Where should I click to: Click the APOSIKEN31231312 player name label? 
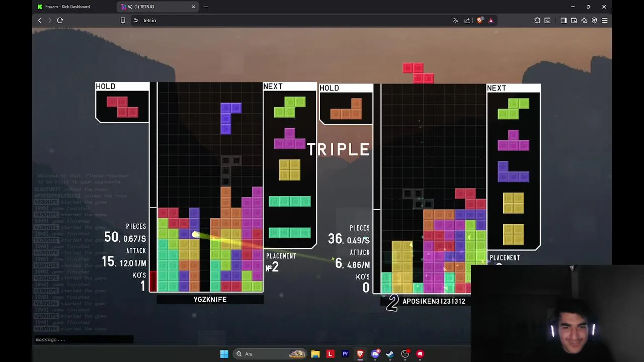pos(434,301)
